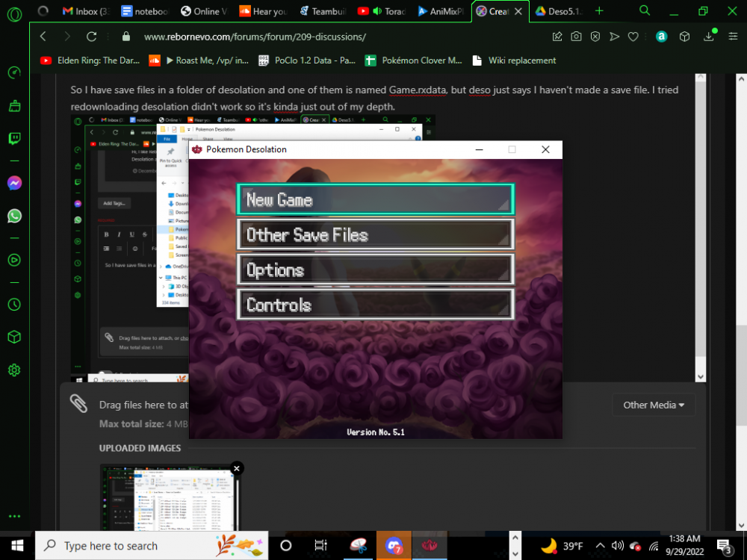The height and width of the screenshot is (560, 747).
Task: Click the embedded screenshot in the post editor
Action: (x=129, y=248)
